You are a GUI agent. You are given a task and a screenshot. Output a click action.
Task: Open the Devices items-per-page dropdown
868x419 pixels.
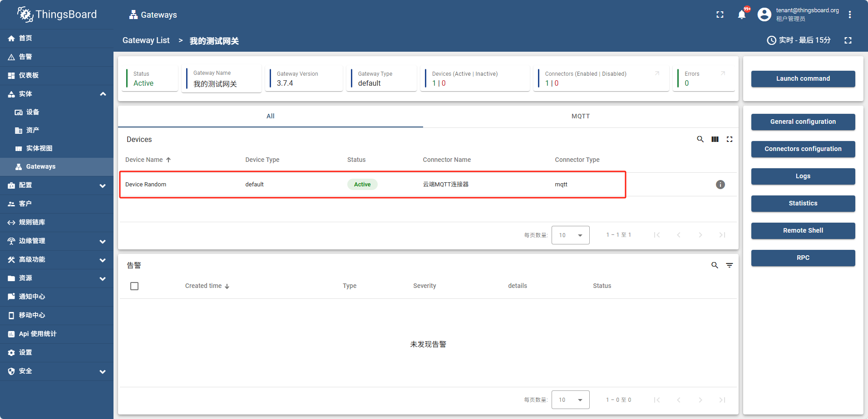pos(570,235)
